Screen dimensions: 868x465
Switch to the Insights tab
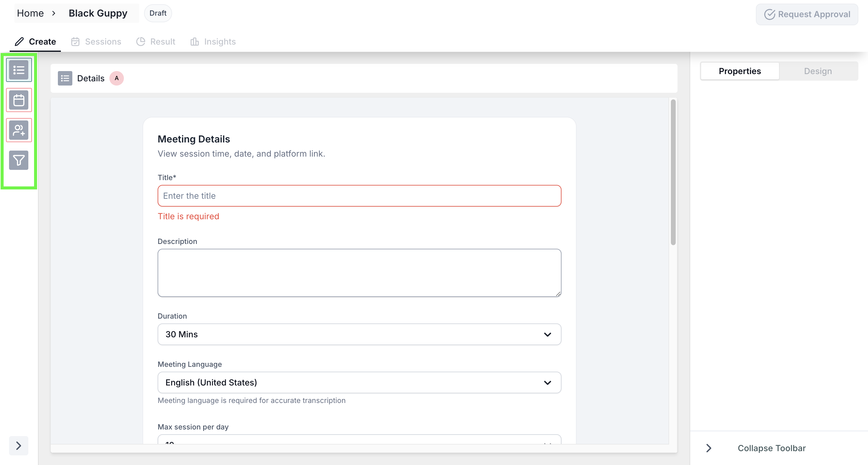213,42
